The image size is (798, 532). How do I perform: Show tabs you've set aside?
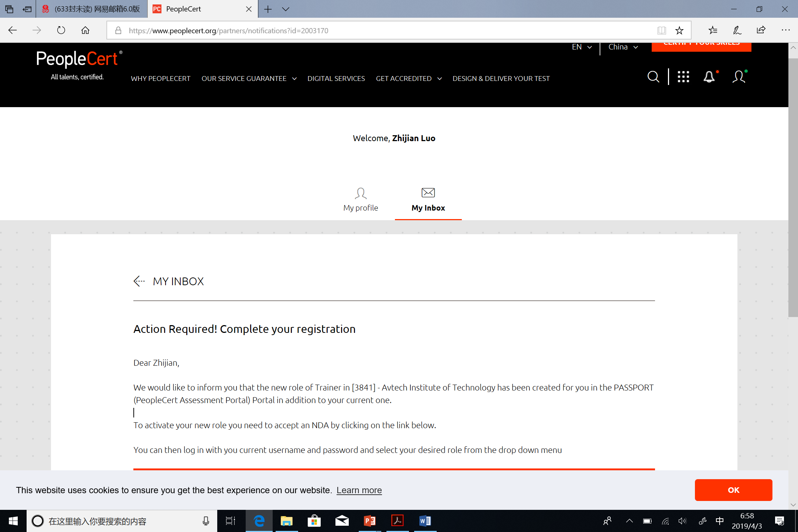tap(9, 9)
